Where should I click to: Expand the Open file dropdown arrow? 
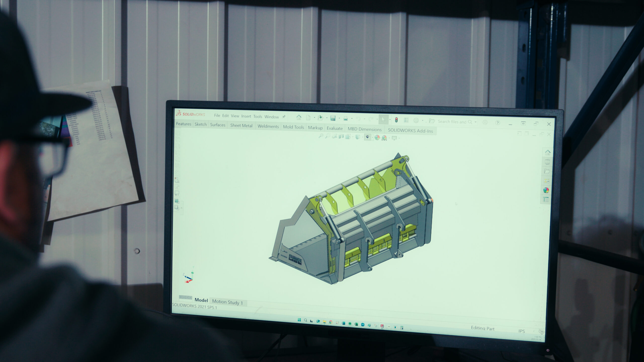click(327, 118)
